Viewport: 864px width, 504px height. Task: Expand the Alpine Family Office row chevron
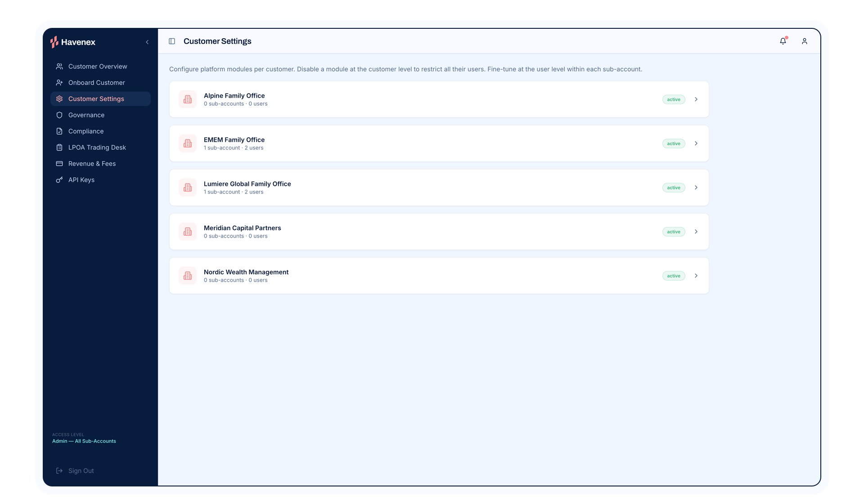click(696, 99)
